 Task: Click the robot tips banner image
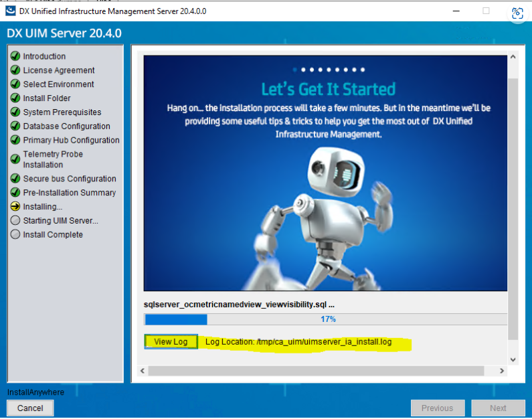pos(325,173)
